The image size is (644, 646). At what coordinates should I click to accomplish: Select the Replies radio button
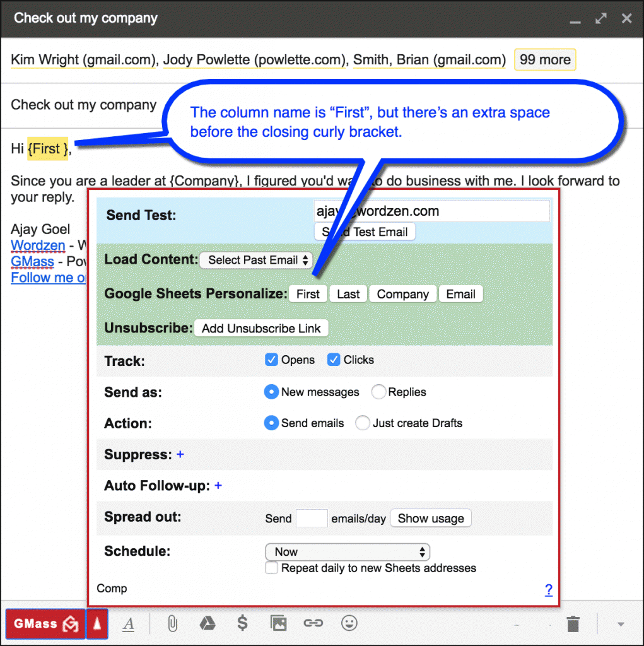[x=378, y=392]
